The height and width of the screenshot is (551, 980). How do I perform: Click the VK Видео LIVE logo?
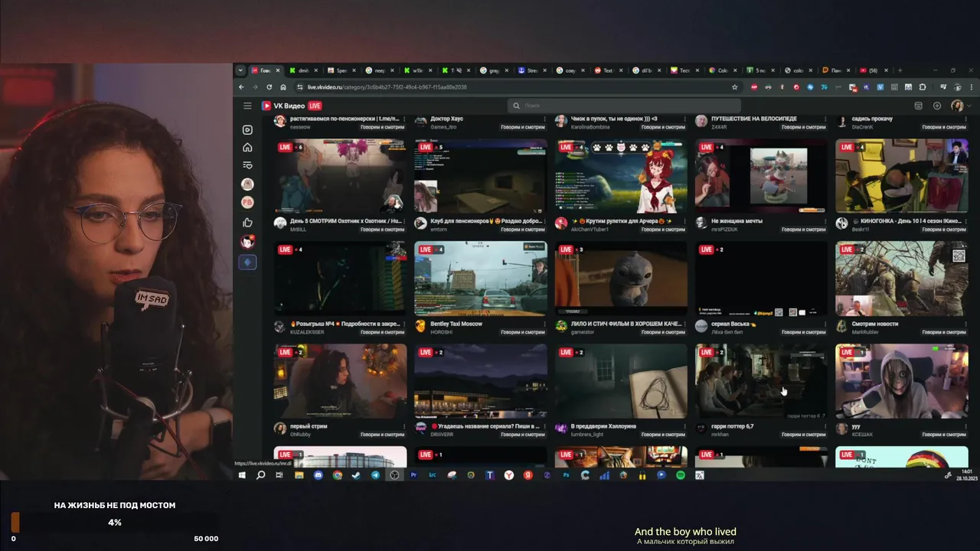pyautogui.click(x=292, y=106)
